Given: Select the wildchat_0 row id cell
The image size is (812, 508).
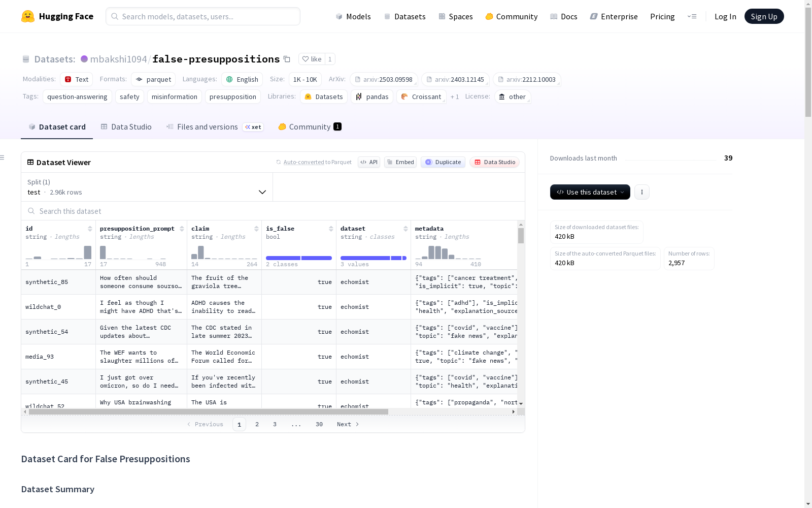Looking at the screenshot, I should pos(58,307).
